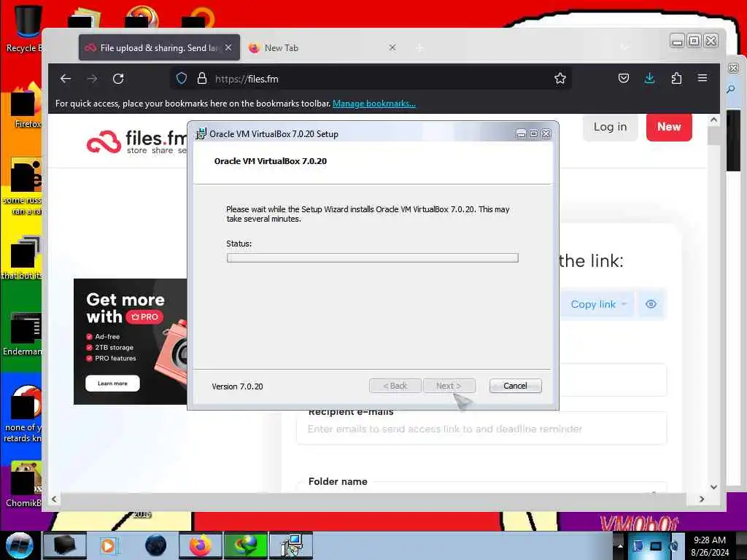Click the Folder name field label
747x560 pixels.
click(338, 481)
